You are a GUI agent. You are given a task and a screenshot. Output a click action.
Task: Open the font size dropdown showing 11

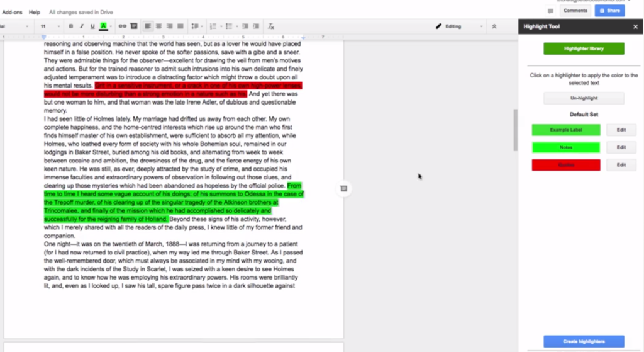coord(50,26)
